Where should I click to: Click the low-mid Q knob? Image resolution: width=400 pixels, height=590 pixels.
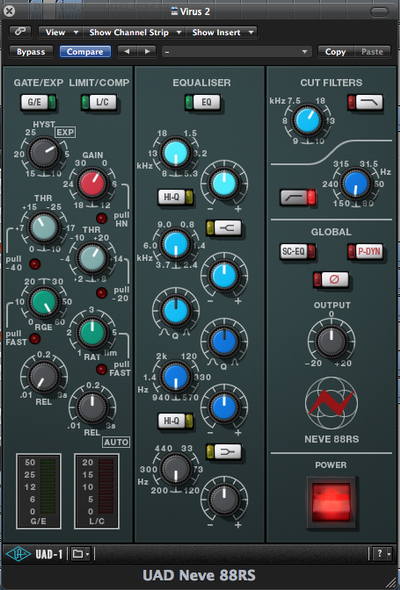(x=224, y=342)
